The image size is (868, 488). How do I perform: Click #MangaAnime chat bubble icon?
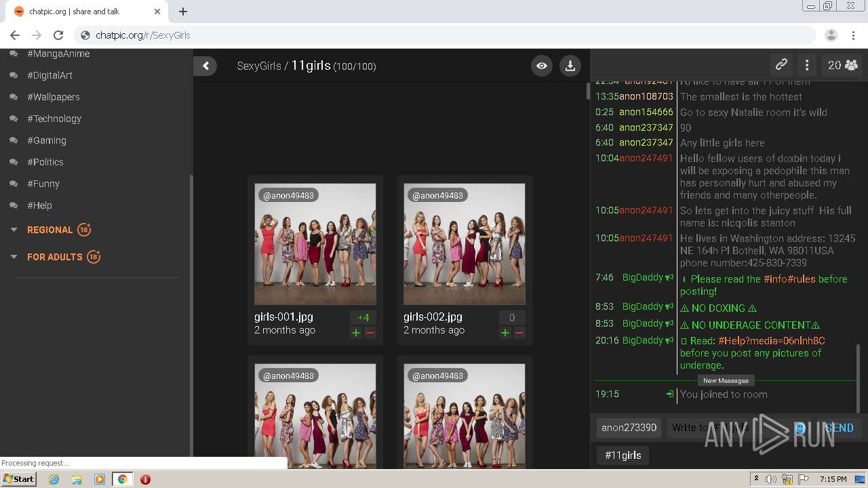coord(14,54)
